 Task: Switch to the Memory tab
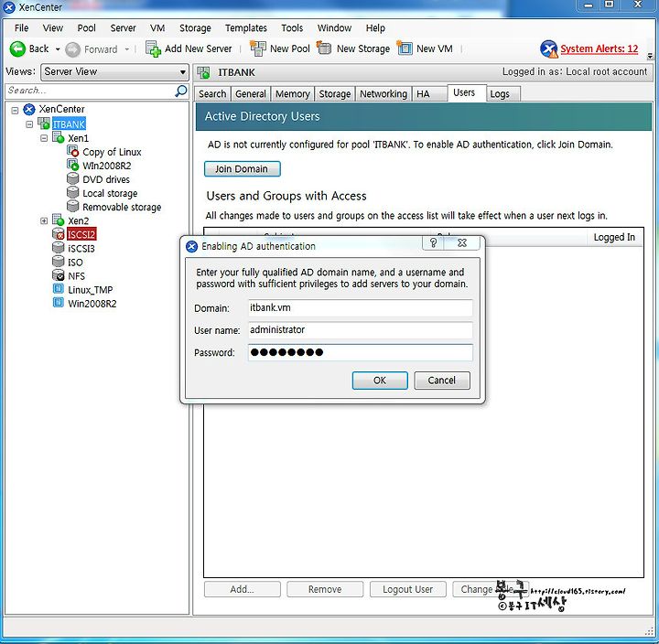tap(293, 93)
